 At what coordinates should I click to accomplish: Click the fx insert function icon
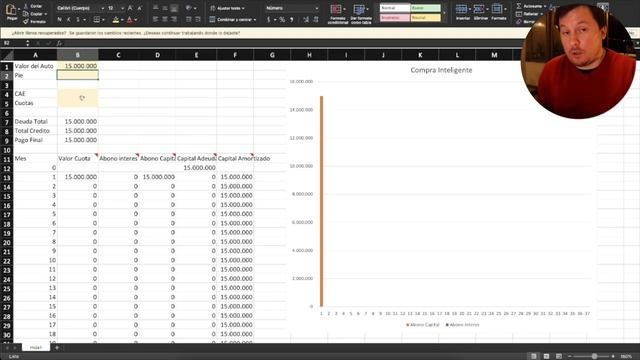click(59, 43)
